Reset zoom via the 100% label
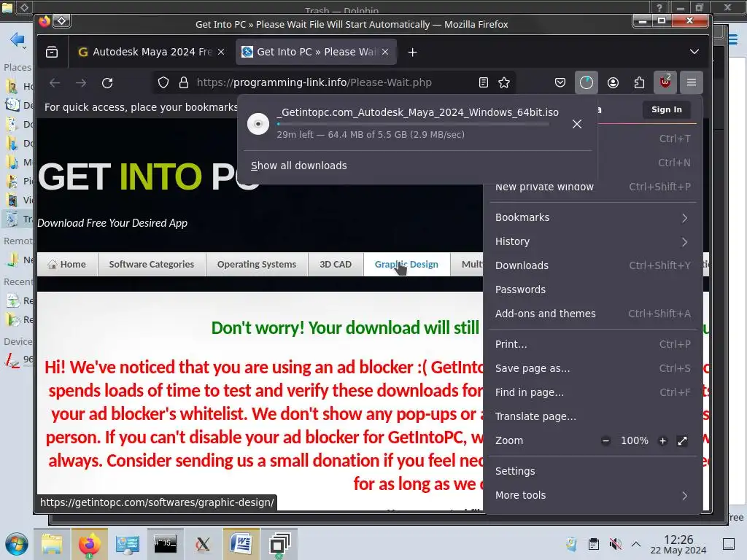The image size is (747, 560). click(x=635, y=441)
